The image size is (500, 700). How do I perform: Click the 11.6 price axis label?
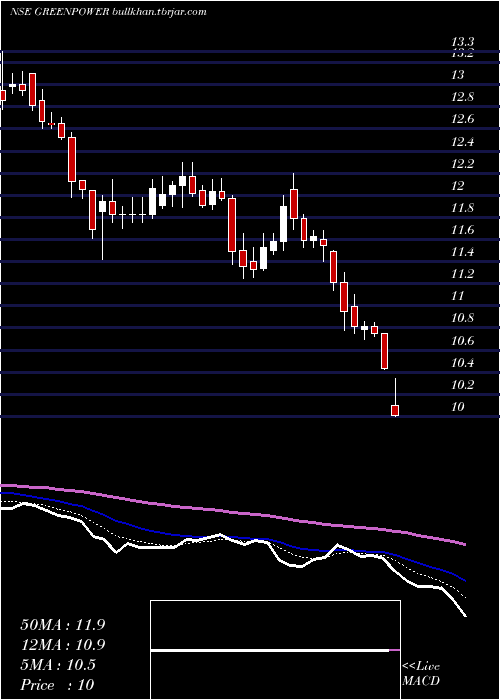click(462, 230)
